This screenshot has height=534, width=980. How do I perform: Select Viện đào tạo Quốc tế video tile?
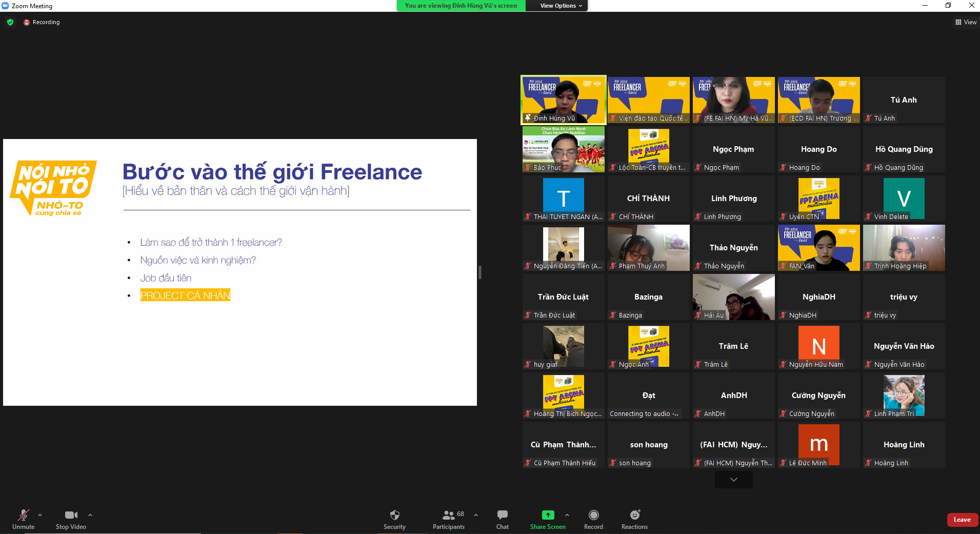click(x=649, y=100)
